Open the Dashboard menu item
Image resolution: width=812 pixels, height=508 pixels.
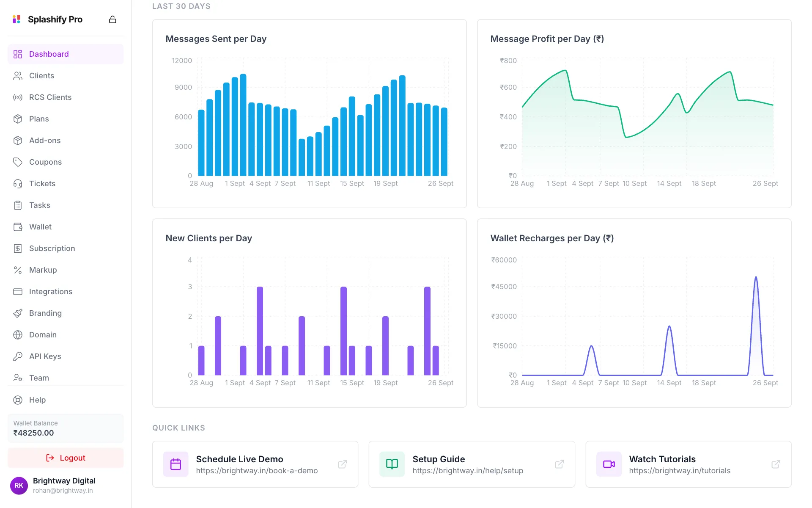coord(66,54)
